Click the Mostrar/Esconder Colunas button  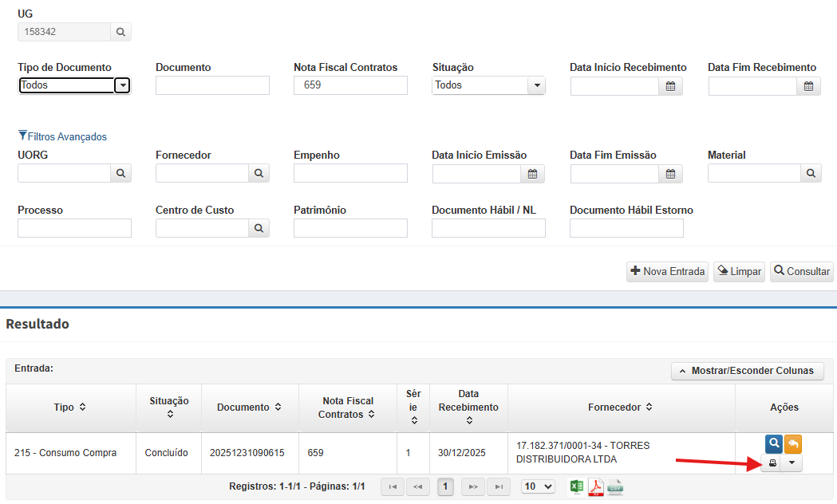[747, 370]
